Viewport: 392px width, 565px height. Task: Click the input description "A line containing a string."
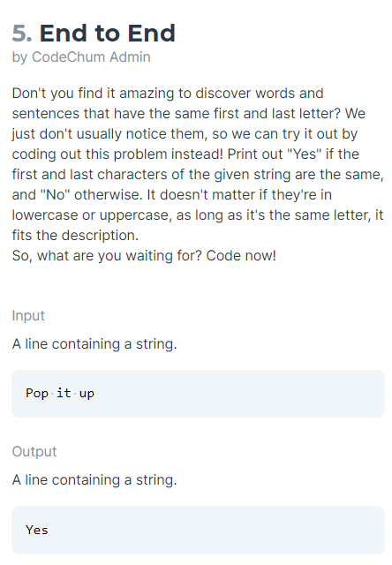[x=94, y=343]
